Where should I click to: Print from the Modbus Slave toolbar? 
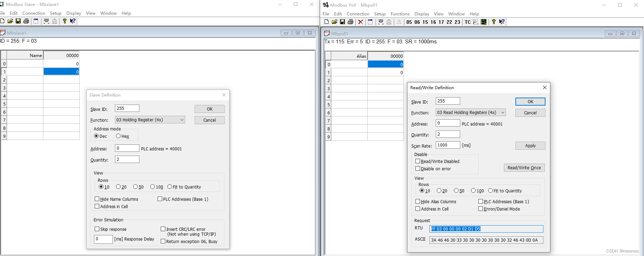pos(26,21)
